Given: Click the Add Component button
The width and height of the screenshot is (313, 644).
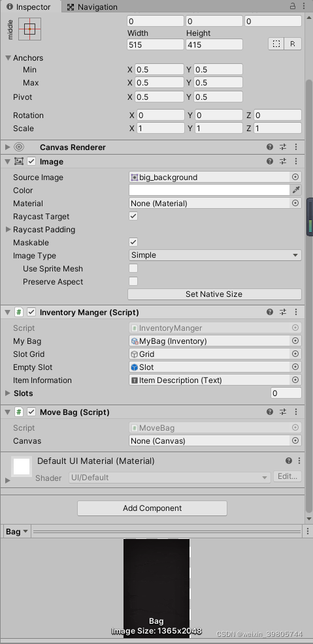Looking at the screenshot, I should point(152,508).
